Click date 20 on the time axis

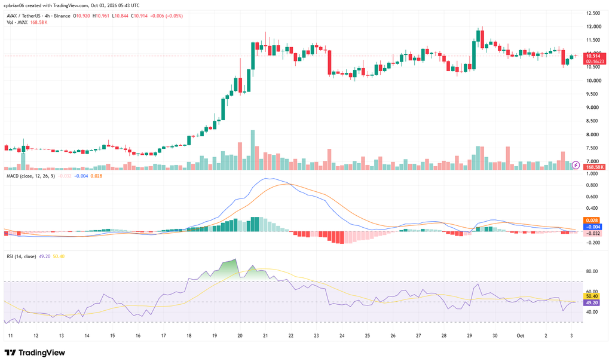point(240,336)
